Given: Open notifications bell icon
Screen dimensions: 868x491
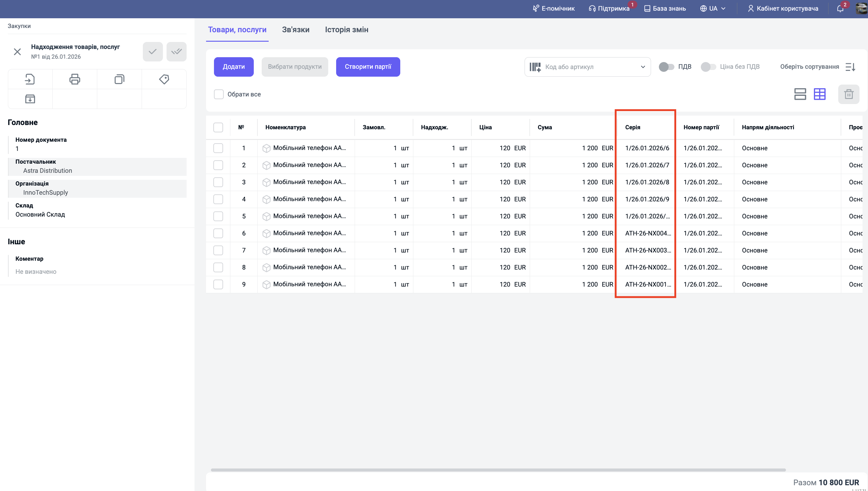Looking at the screenshot, I should click(x=840, y=9).
